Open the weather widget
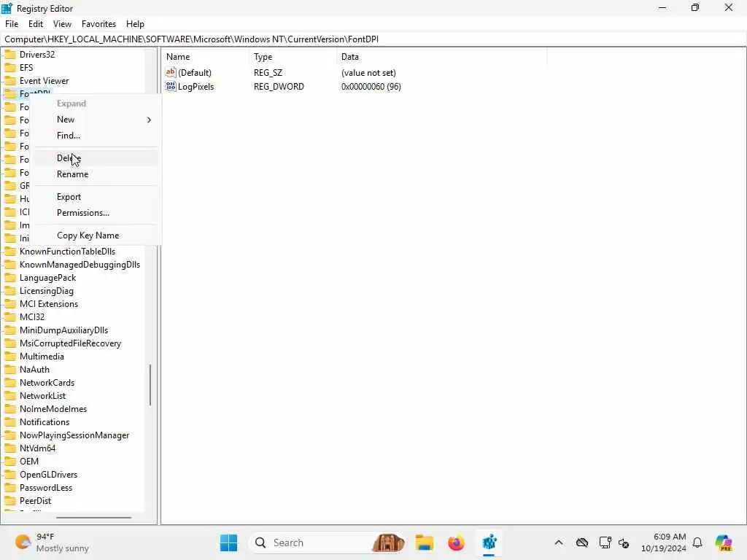747x560 pixels. 52,542
